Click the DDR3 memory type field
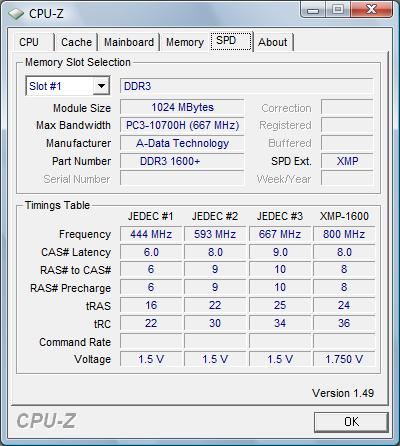Image resolution: width=400 pixels, height=446 pixels. click(246, 86)
